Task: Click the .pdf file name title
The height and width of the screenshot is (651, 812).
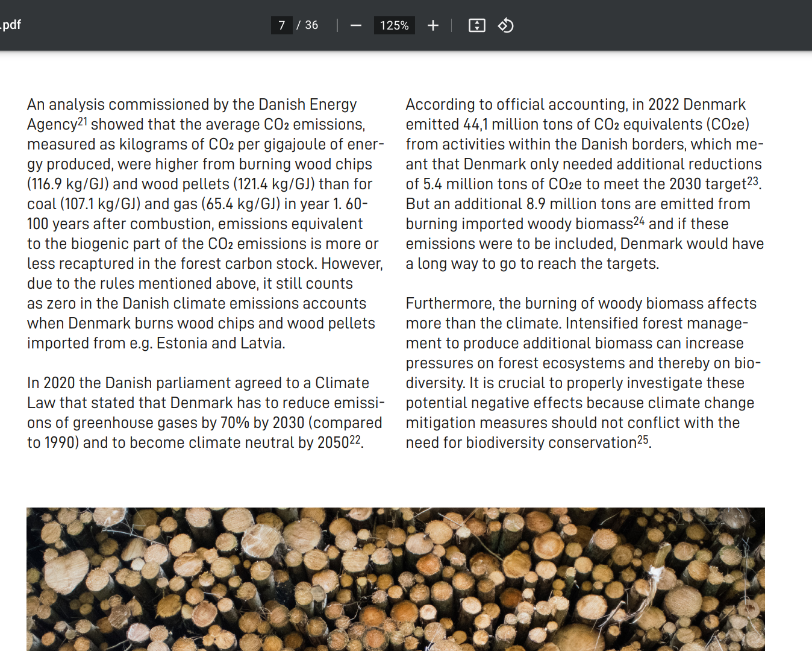Action: click(x=11, y=25)
